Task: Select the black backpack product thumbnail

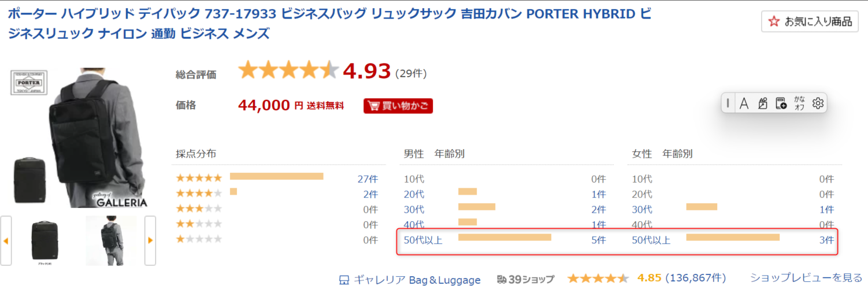Action: coord(45,240)
